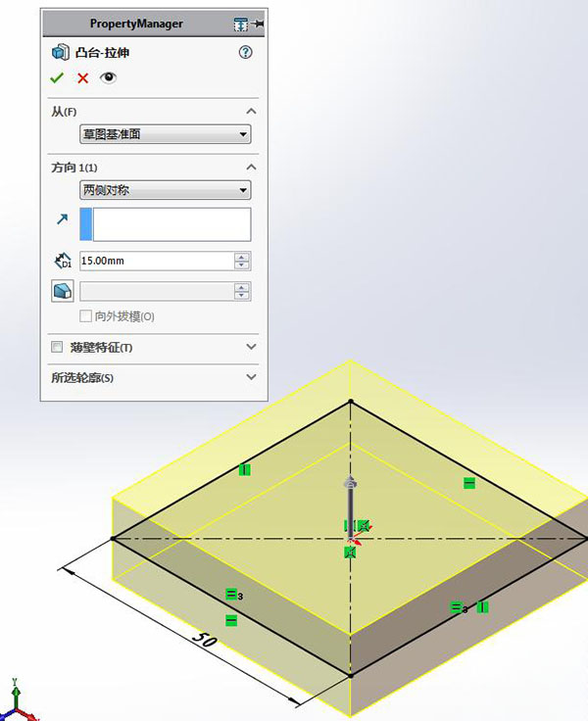Confirm the extrude with the green checkmark
The height and width of the screenshot is (721, 588).
coord(57,77)
